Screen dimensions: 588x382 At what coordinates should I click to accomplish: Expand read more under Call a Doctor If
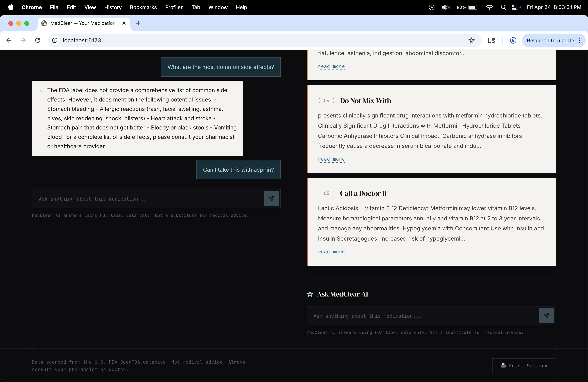(331, 252)
